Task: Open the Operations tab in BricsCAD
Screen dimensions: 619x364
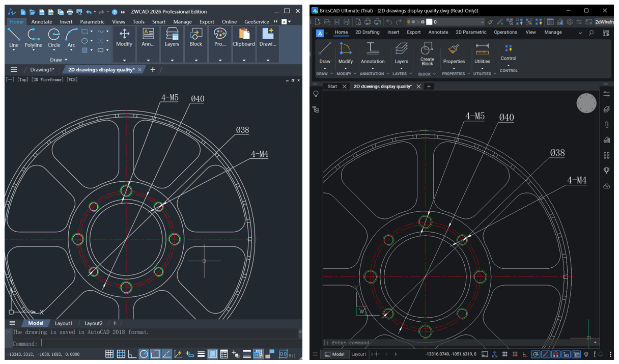Action: [505, 32]
